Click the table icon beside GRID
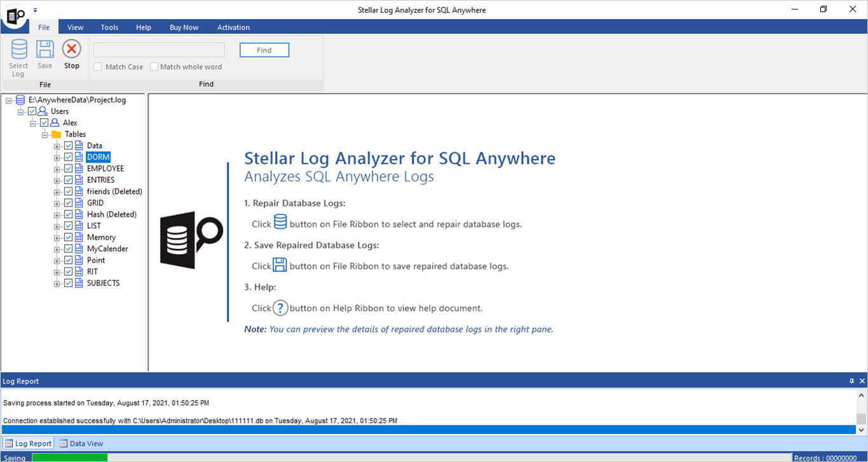868x462 pixels. coord(79,203)
